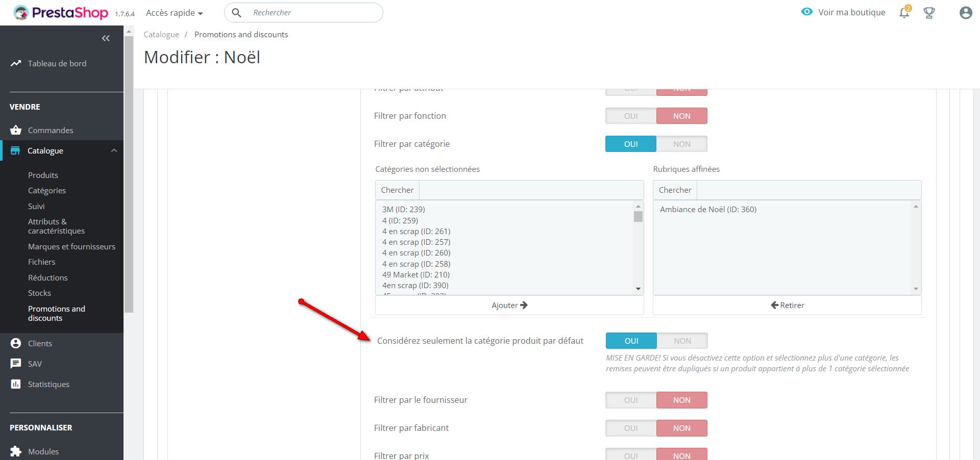Click the Ajouter button

click(x=509, y=305)
